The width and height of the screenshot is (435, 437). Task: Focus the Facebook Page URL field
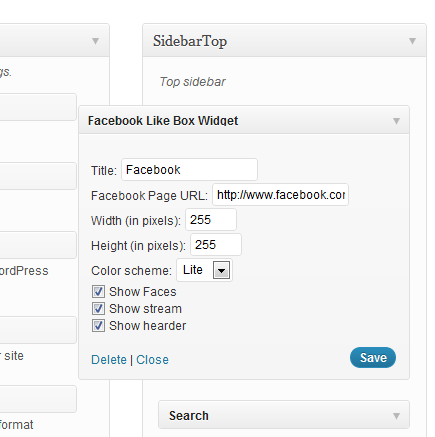tap(280, 195)
